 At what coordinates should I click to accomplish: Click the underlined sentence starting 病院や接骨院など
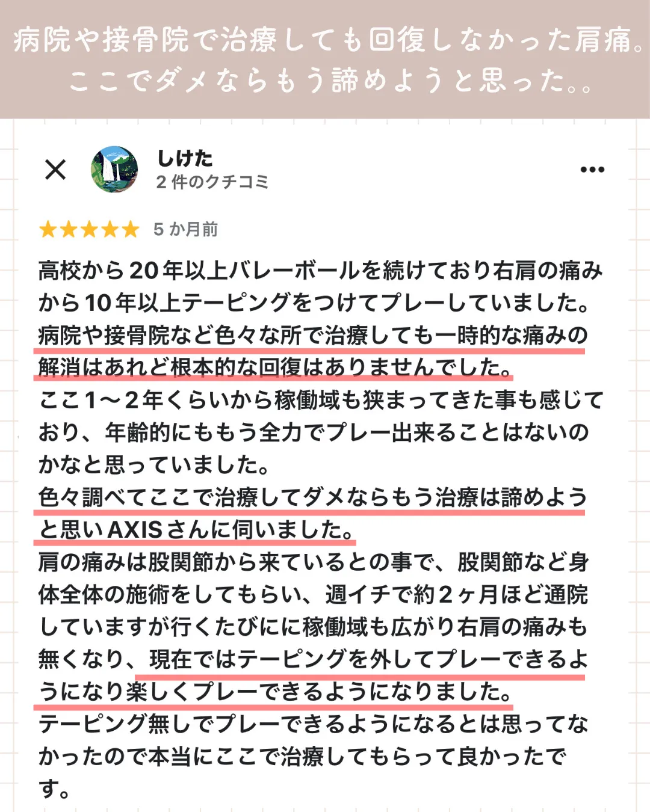312,335
